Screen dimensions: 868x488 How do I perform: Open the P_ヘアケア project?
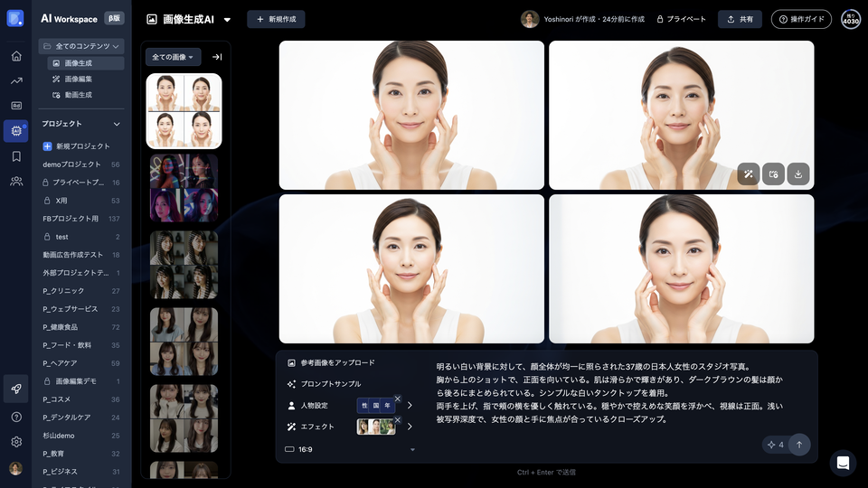pos(81,363)
